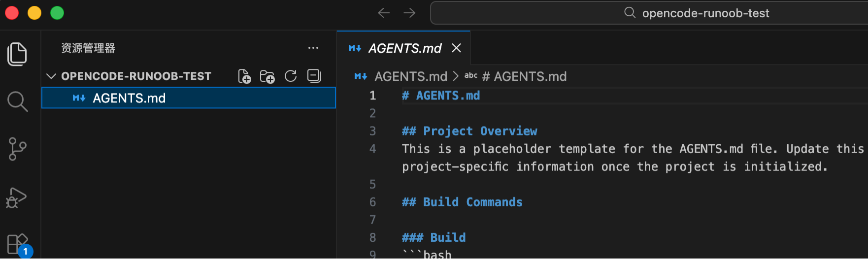
Task: Create a new folder in explorer
Action: 267,76
